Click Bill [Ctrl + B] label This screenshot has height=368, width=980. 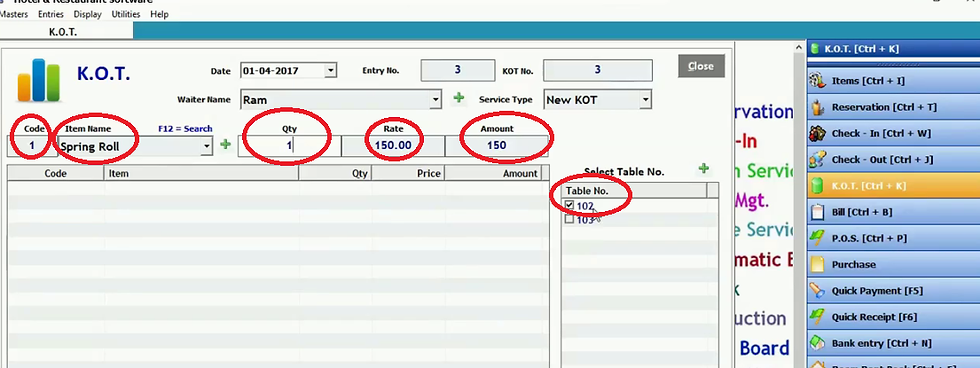862,212
